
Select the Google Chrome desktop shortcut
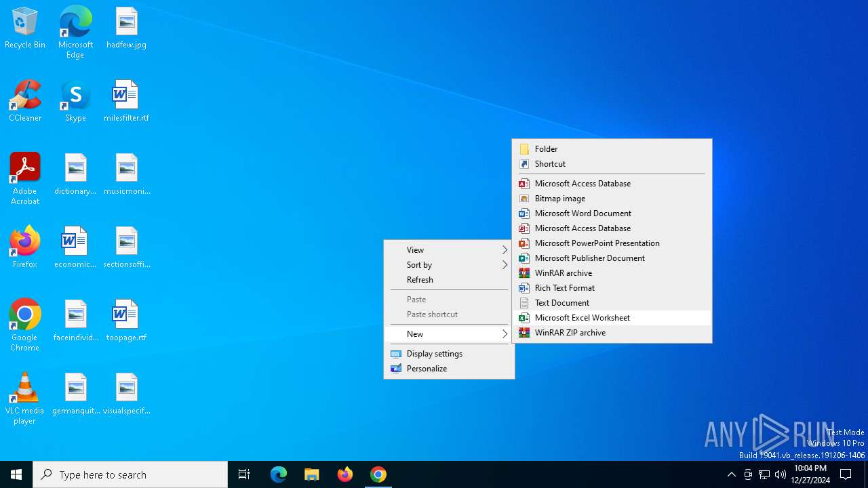[x=25, y=325]
